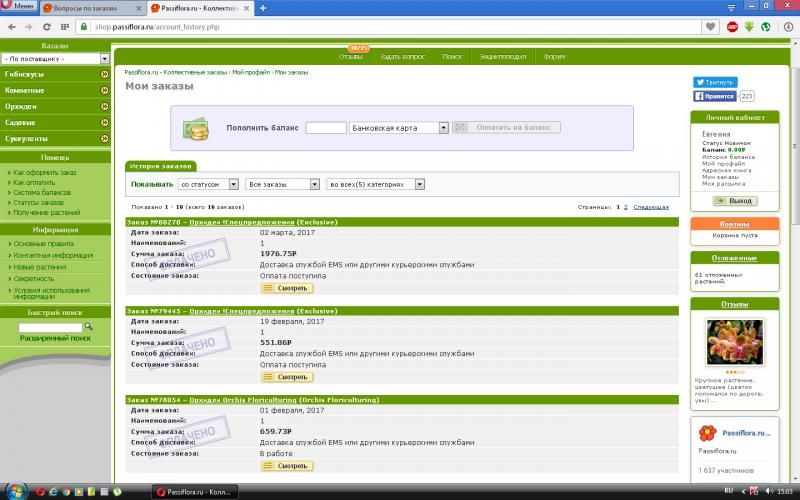The image size is (800, 500).
Task: Click the Выход logout button
Action: (735, 201)
